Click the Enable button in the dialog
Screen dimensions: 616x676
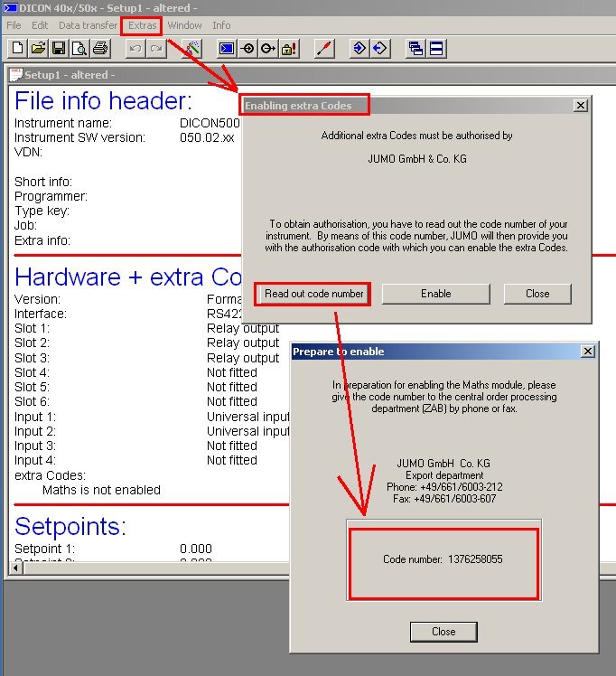[x=435, y=294]
